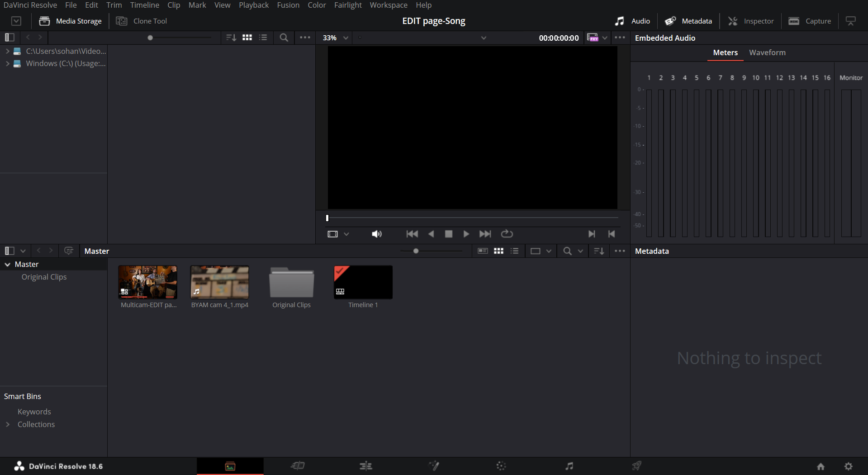
Task: Open the Deliver page rocket icon
Action: click(637, 465)
